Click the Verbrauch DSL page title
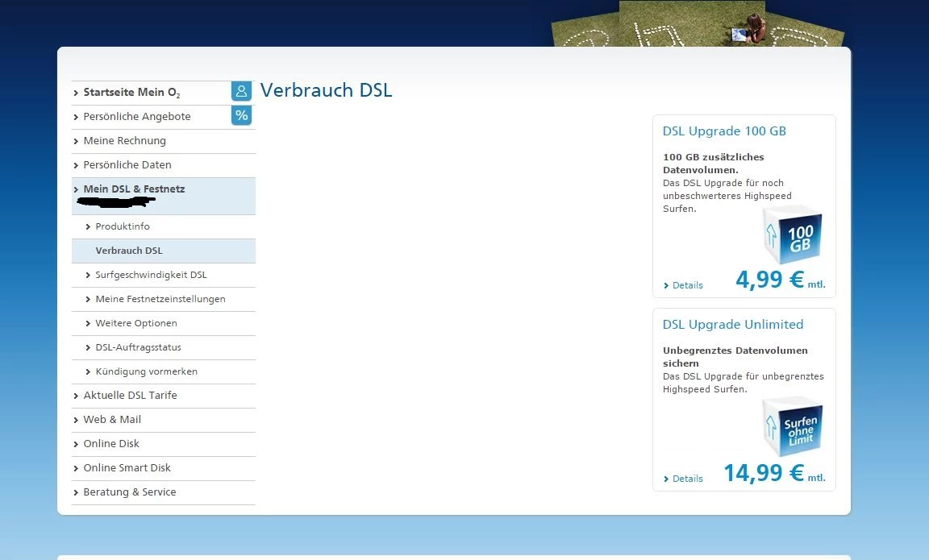The image size is (929, 560). [326, 90]
